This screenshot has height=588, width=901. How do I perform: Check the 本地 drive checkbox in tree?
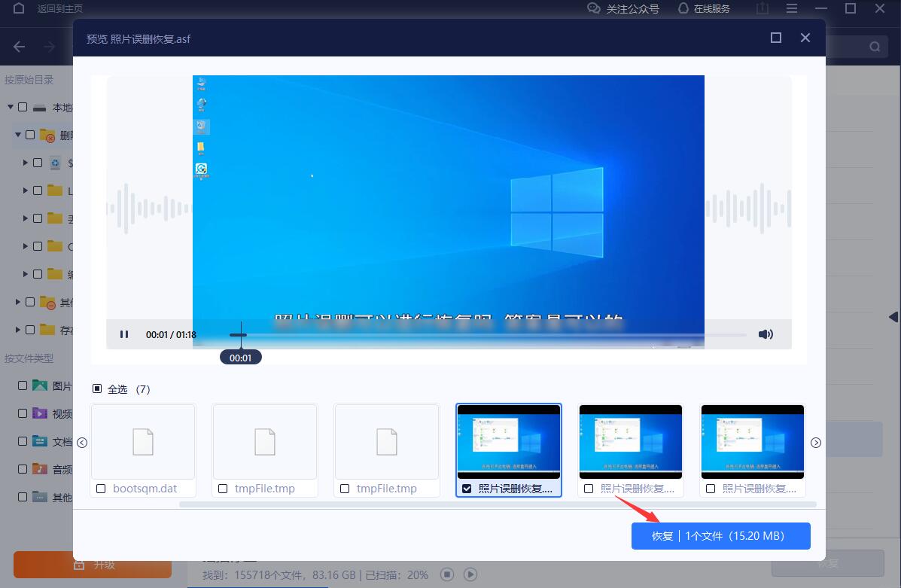(x=23, y=107)
